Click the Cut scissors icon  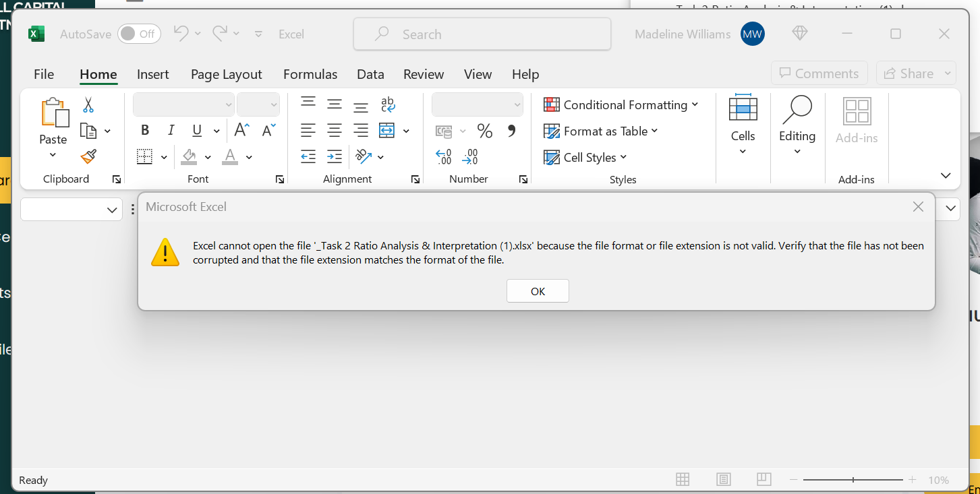(88, 105)
